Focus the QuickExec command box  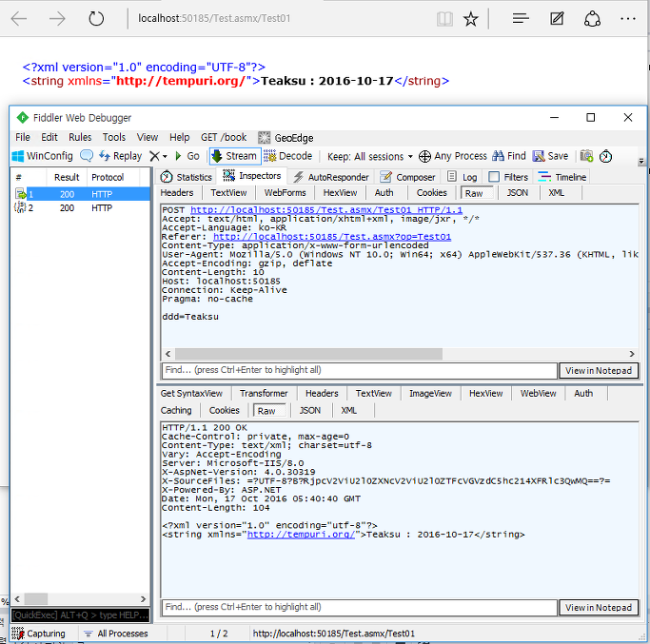(x=81, y=615)
